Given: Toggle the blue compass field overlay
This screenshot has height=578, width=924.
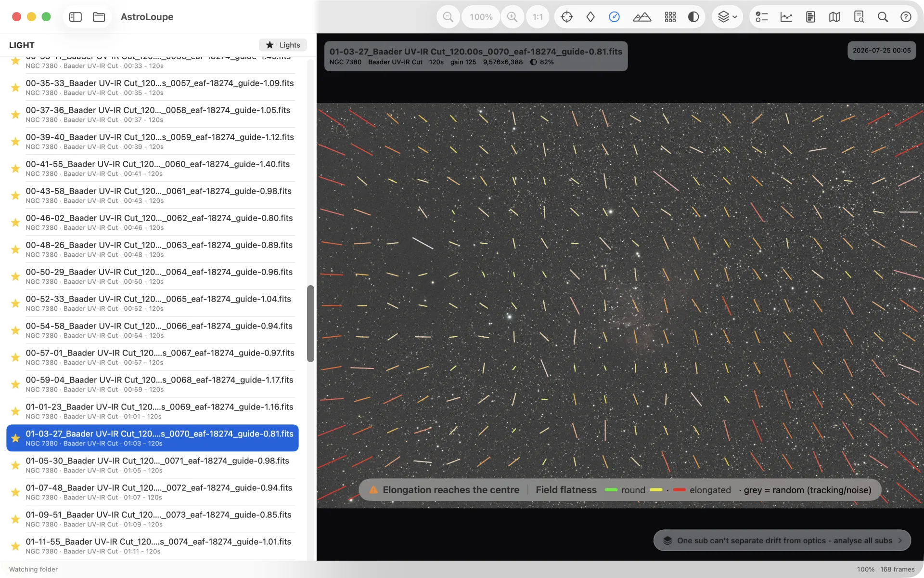Looking at the screenshot, I should click(x=614, y=17).
